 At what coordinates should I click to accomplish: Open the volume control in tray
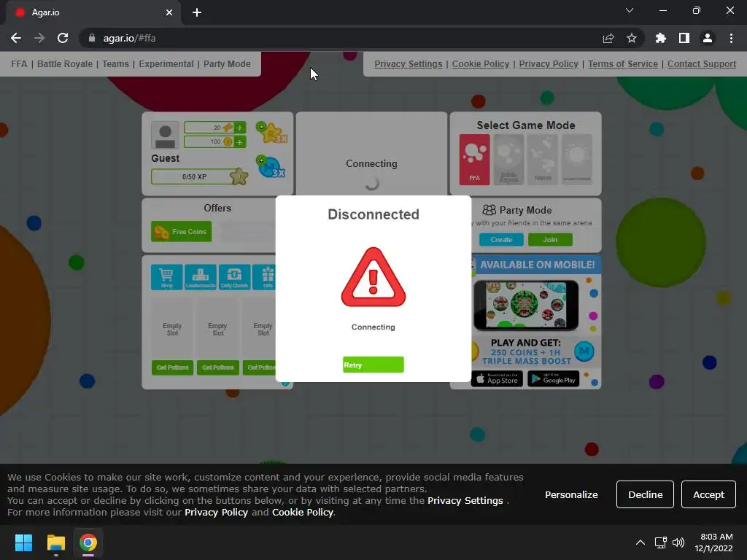pyautogui.click(x=678, y=542)
